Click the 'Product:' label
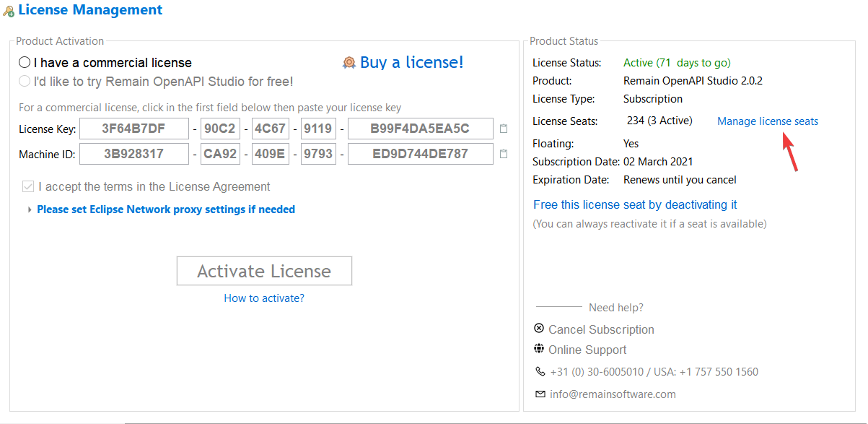This screenshot has height=424, width=868. click(552, 81)
